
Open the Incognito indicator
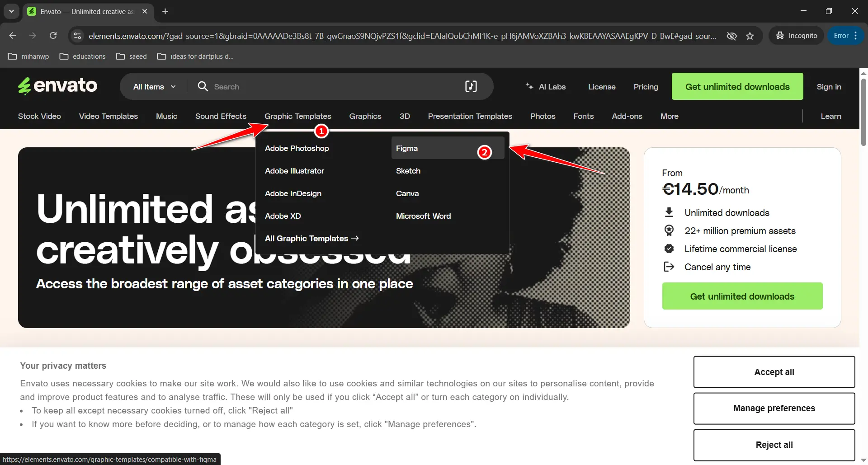tap(797, 36)
